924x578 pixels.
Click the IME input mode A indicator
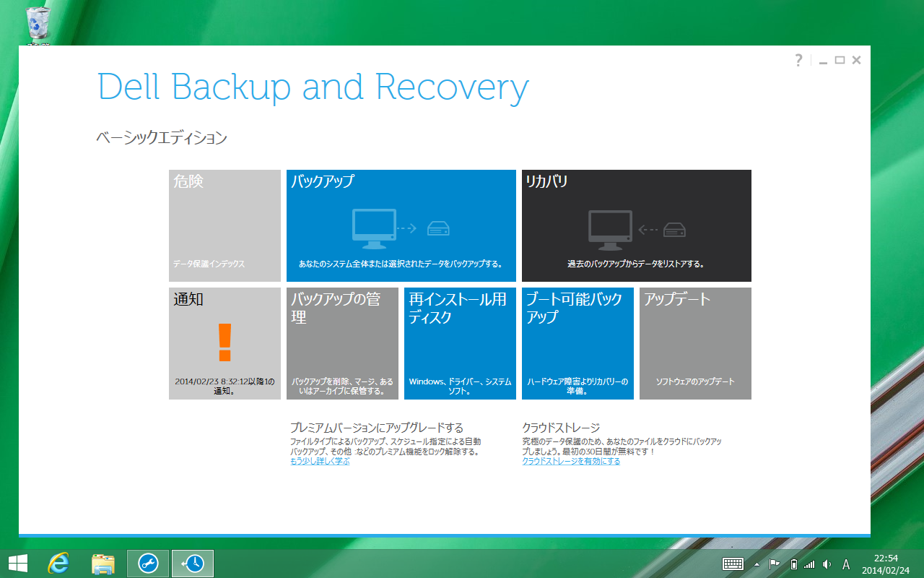pos(846,564)
